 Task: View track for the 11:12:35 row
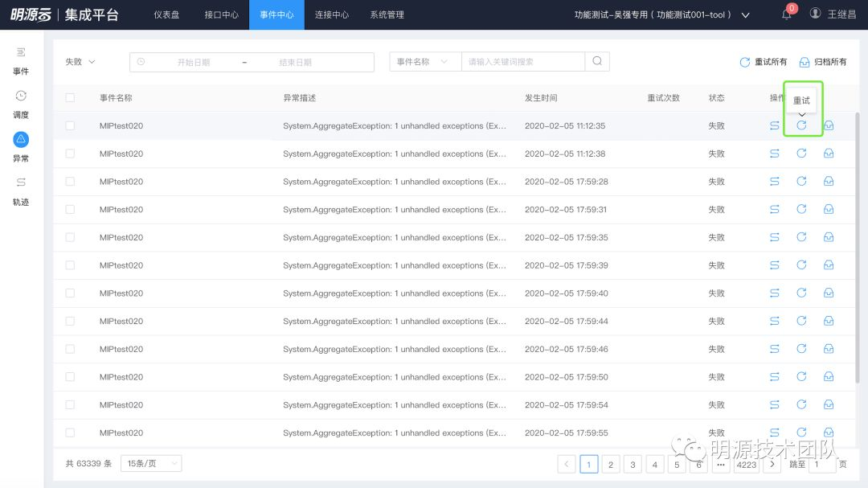click(775, 125)
